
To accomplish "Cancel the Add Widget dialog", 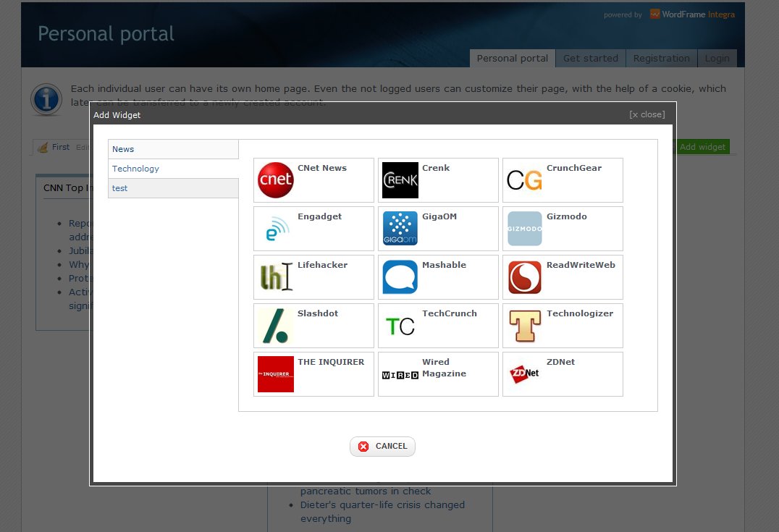I will pos(382,446).
